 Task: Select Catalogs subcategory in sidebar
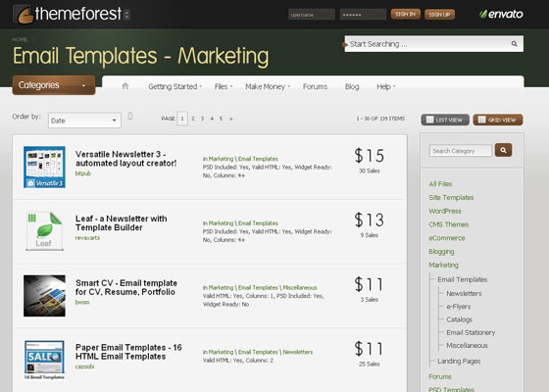460,319
